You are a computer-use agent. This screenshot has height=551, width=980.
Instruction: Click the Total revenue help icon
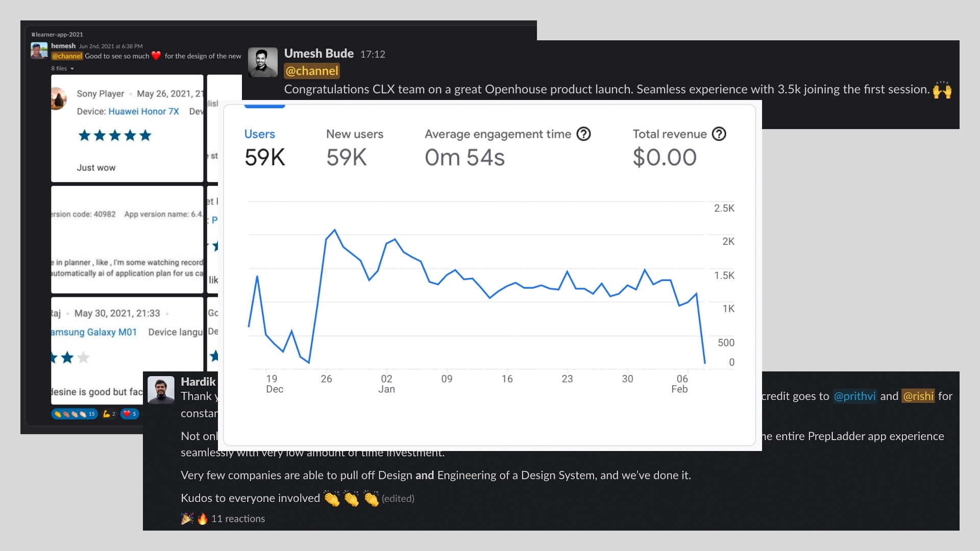pos(719,134)
